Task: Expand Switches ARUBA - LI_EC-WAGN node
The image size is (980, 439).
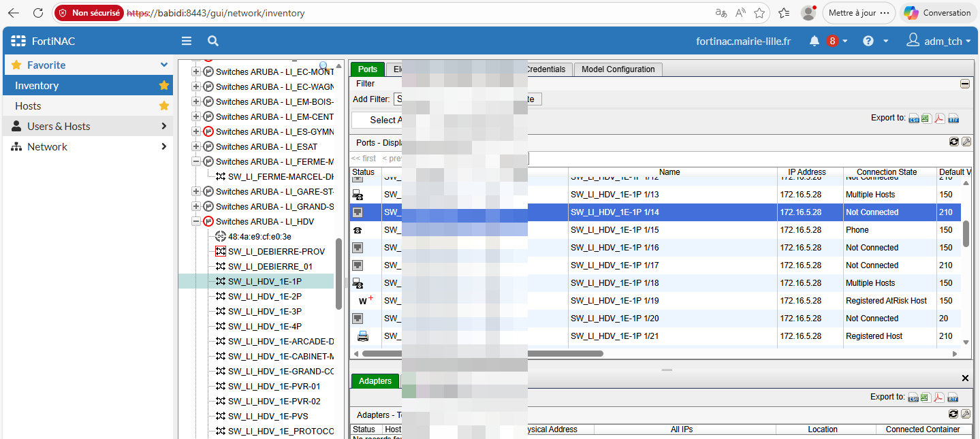Action: tap(196, 86)
